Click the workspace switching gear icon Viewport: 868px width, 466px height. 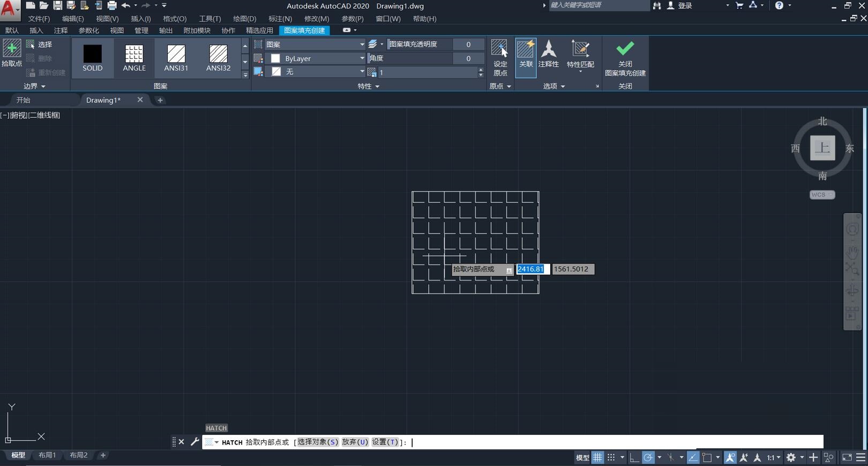click(791, 457)
